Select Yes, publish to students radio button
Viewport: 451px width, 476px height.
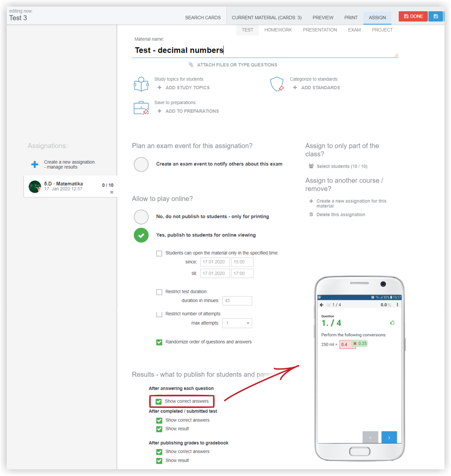coord(141,235)
